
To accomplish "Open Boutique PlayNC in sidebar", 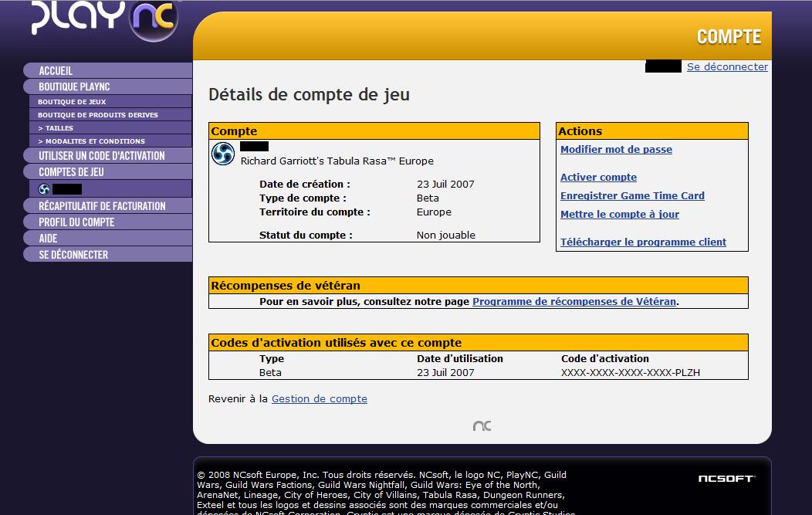I will pyautogui.click(x=108, y=86).
